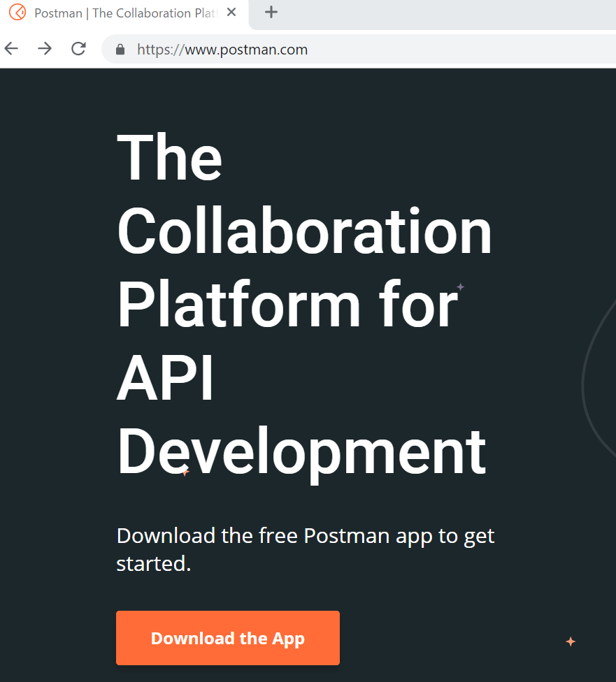View site security via padlock icon
This screenshot has height=682, width=616.
tap(120, 50)
